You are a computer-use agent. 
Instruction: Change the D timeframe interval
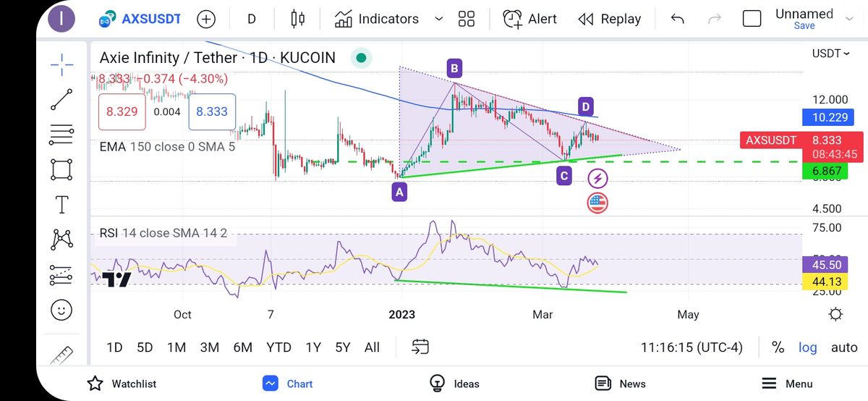coord(252,20)
